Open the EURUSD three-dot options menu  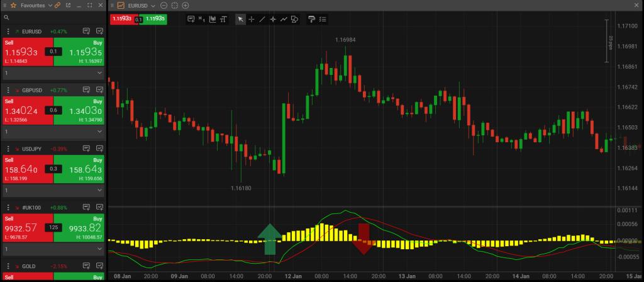pyautogui.click(x=8, y=31)
